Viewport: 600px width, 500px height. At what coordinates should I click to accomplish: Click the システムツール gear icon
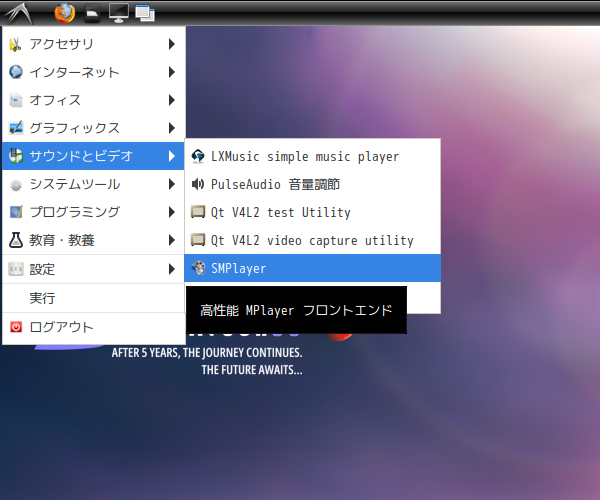(x=16, y=184)
